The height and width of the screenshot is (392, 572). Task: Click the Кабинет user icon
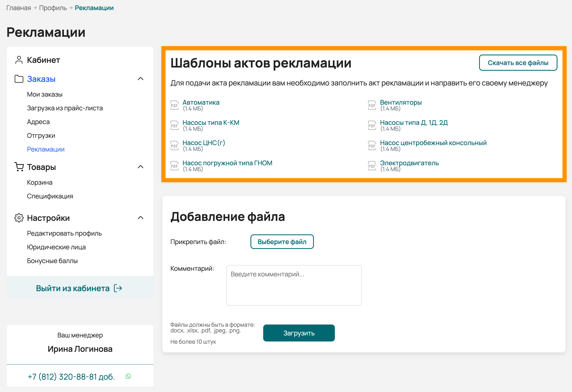coord(19,60)
